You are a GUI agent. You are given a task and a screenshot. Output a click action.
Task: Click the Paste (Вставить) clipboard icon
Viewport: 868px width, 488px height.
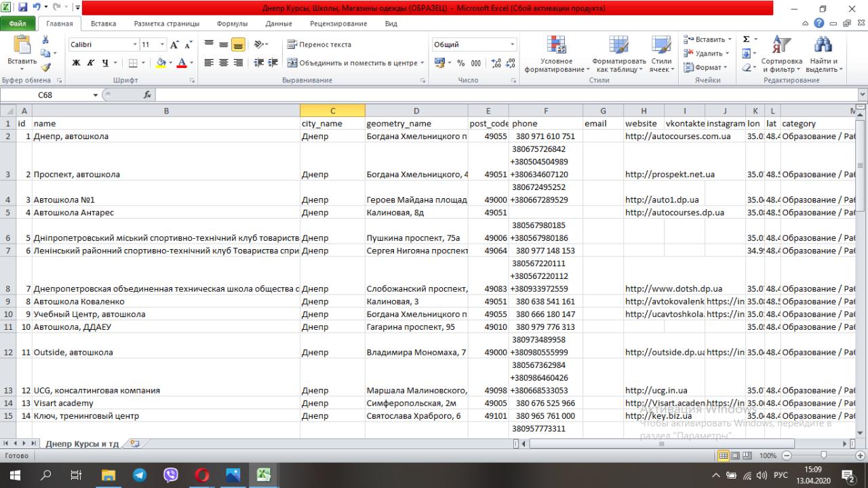(22, 46)
